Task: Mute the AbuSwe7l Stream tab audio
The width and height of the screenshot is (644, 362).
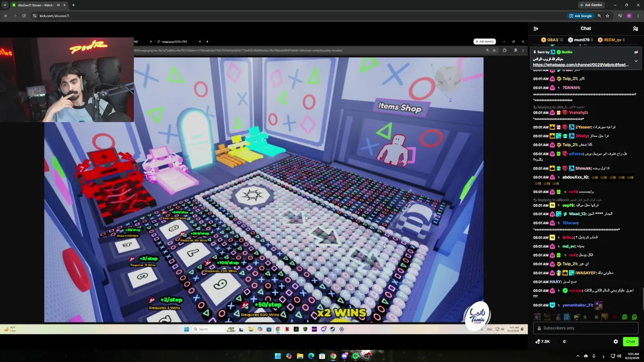Action: coord(58,5)
